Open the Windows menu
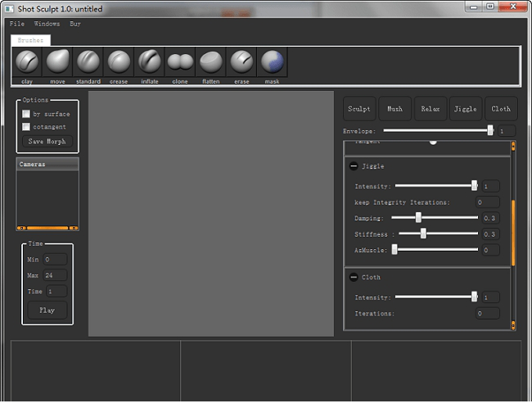 tap(47, 24)
